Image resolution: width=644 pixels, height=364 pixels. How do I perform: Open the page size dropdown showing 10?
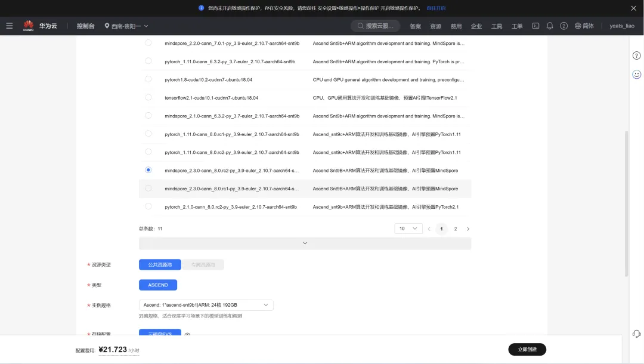coord(408,229)
